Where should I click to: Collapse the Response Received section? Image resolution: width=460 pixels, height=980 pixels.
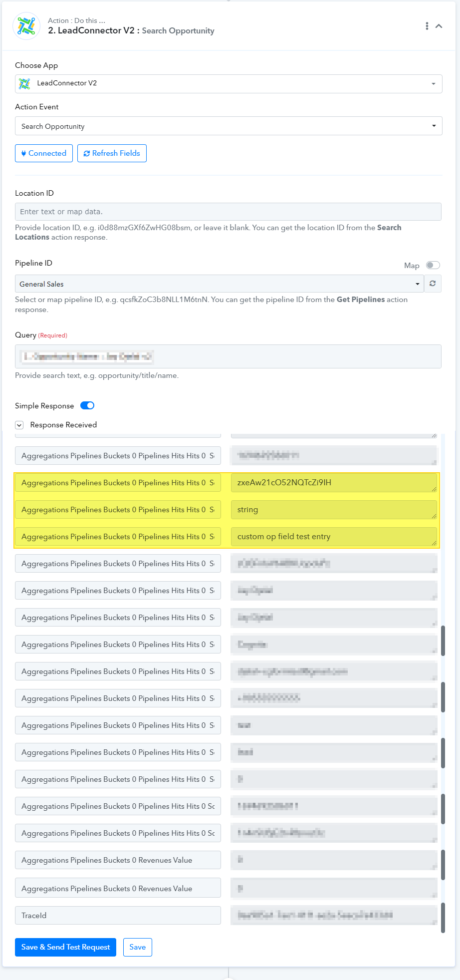point(19,425)
